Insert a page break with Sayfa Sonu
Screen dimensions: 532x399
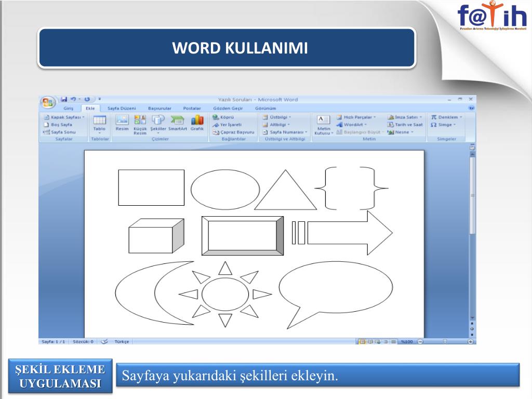[x=60, y=132]
